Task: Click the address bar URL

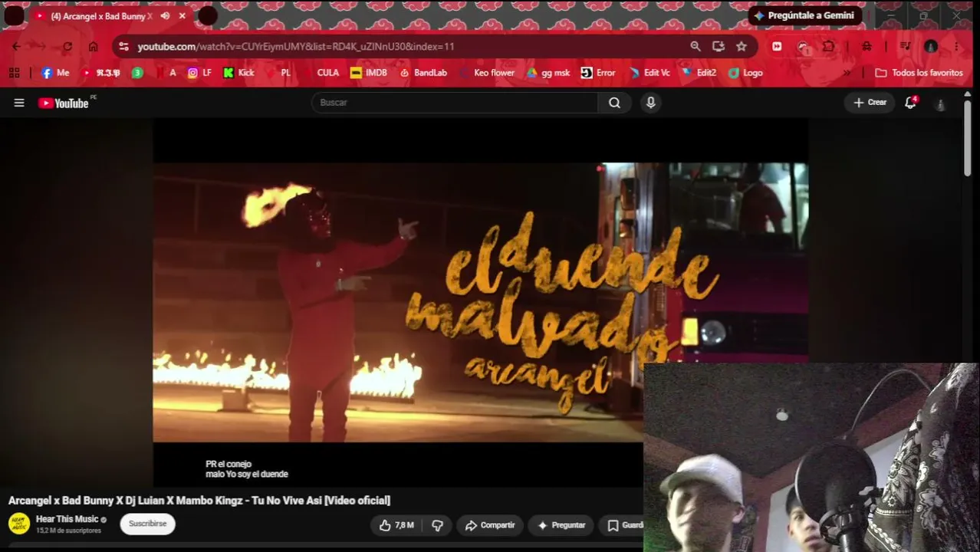Action: [295, 46]
